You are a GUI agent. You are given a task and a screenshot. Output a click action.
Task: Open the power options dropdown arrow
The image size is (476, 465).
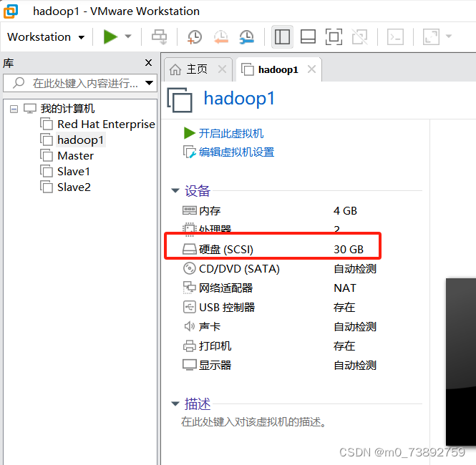tap(128, 36)
